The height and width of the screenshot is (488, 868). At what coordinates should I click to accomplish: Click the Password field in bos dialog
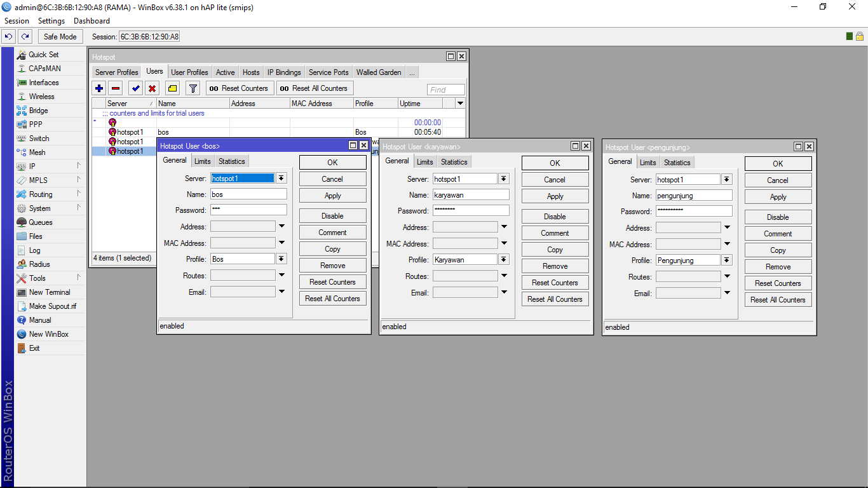pos(248,210)
